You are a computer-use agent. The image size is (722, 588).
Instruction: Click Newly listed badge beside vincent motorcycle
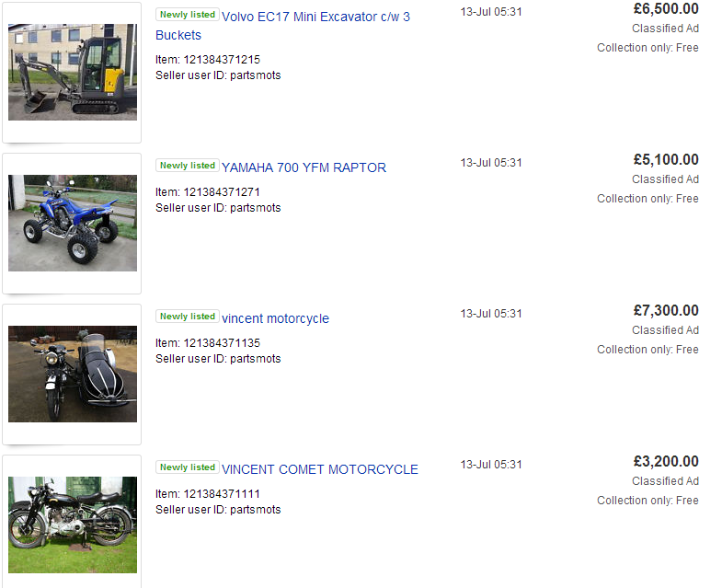click(188, 317)
